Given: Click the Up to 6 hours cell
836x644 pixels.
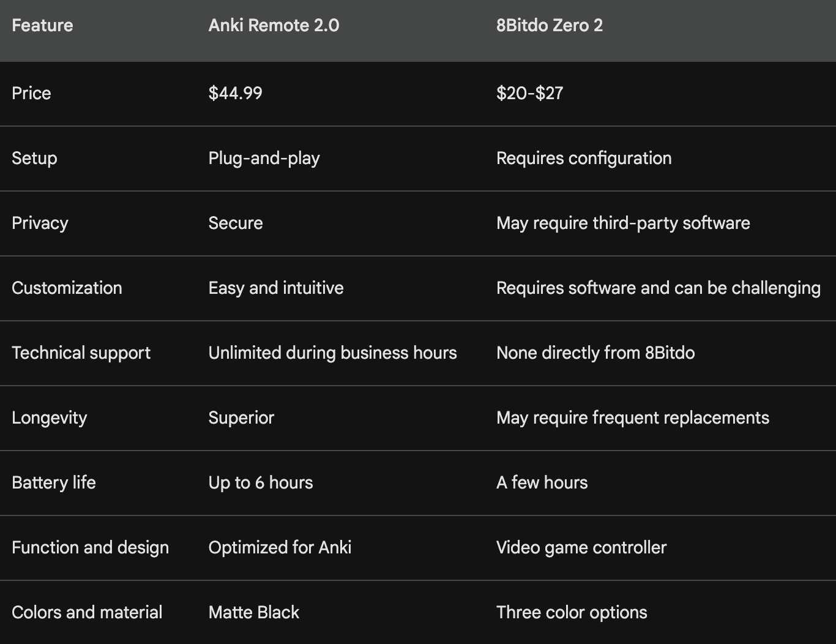Looking at the screenshot, I should [261, 482].
